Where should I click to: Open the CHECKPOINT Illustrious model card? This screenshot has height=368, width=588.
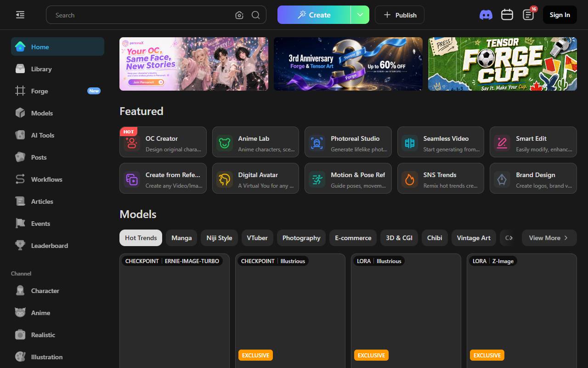pos(290,310)
